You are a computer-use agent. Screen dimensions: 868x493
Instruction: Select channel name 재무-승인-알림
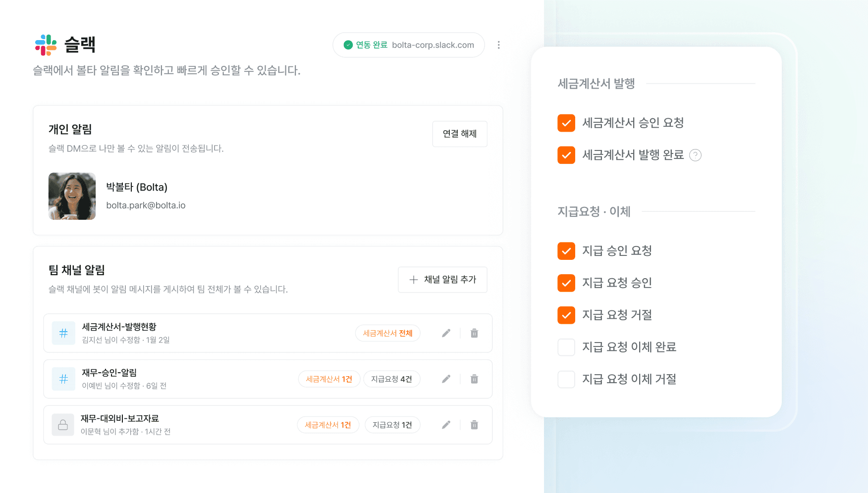tap(109, 373)
